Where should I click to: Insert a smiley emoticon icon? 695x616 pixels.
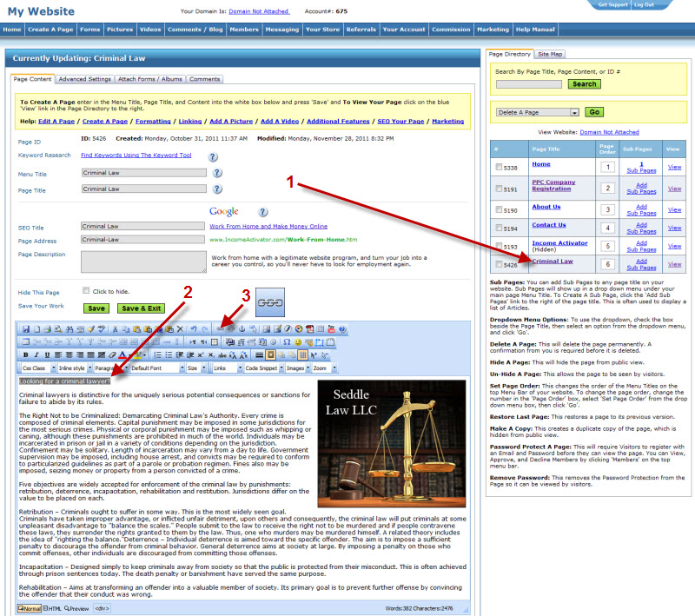coord(298,342)
